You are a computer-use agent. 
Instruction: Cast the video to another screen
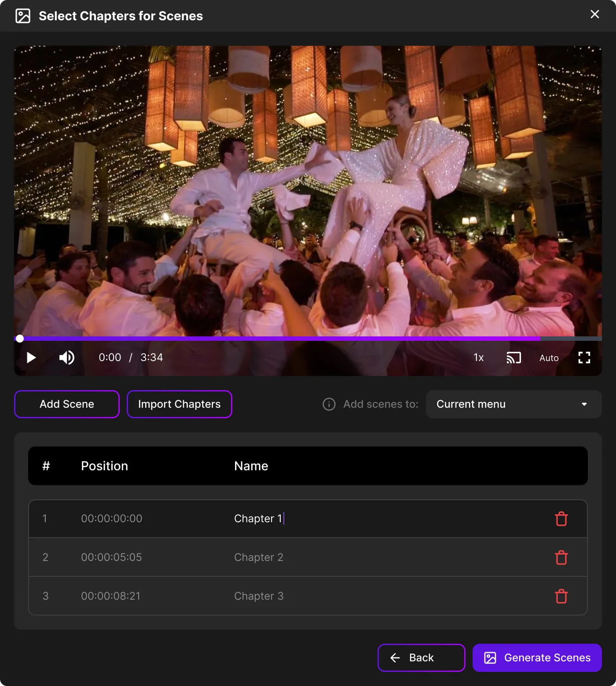pyautogui.click(x=514, y=358)
